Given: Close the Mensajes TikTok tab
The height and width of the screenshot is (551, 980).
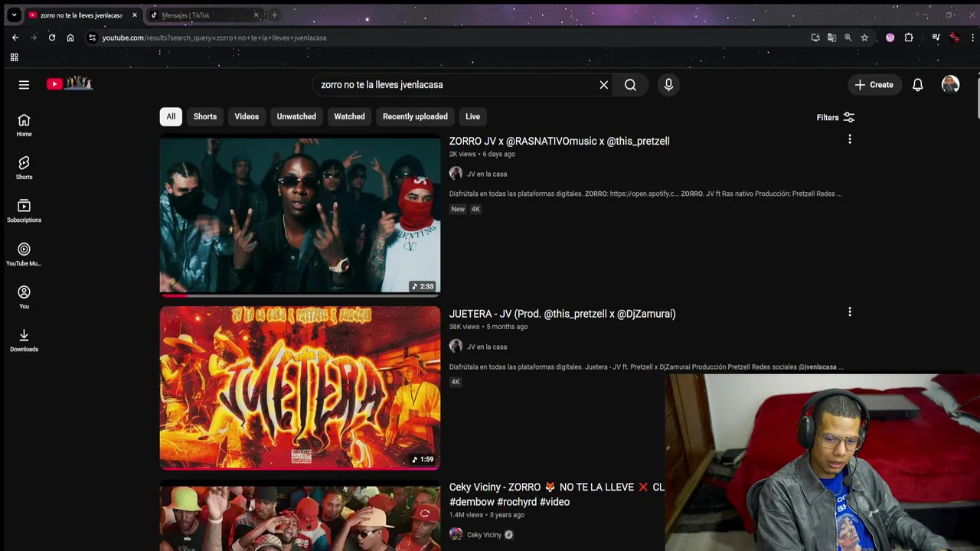Looking at the screenshot, I should coord(256,15).
